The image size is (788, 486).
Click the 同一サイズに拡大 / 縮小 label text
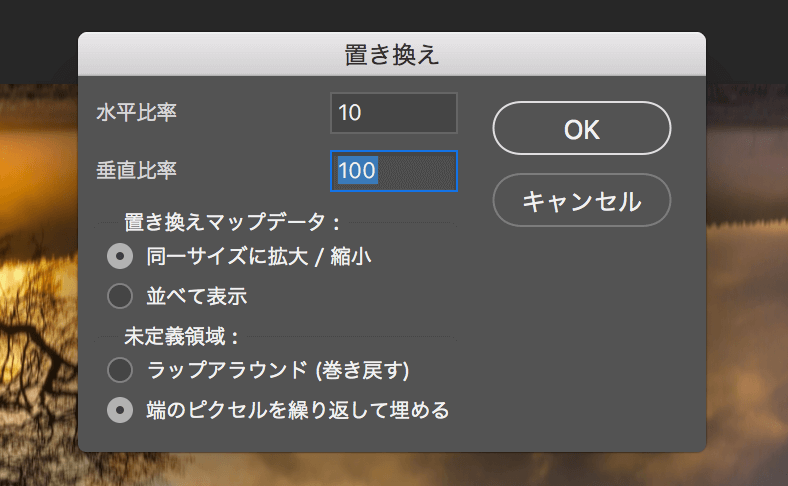[259, 256]
